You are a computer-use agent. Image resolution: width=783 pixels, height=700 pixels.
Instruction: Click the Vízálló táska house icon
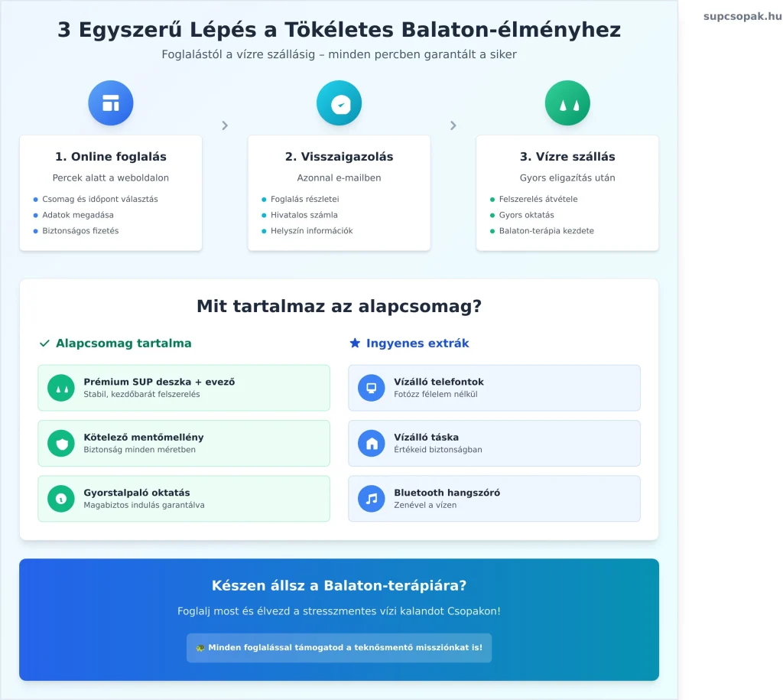(x=372, y=443)
